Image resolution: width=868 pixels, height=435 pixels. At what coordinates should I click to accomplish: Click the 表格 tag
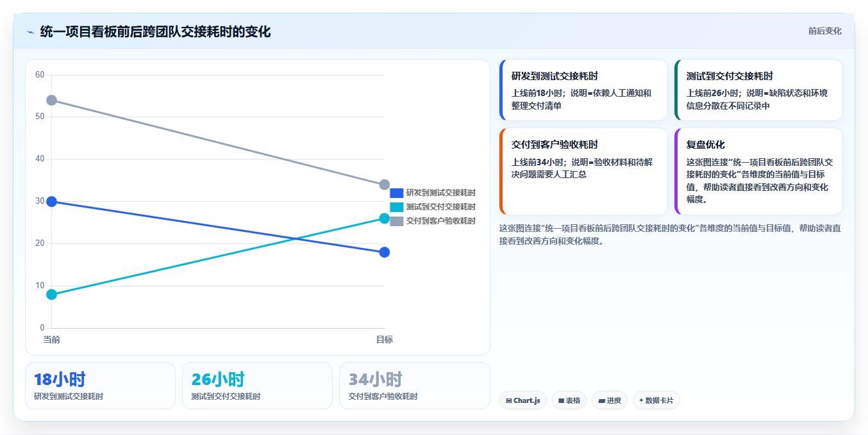coord(569,400)
